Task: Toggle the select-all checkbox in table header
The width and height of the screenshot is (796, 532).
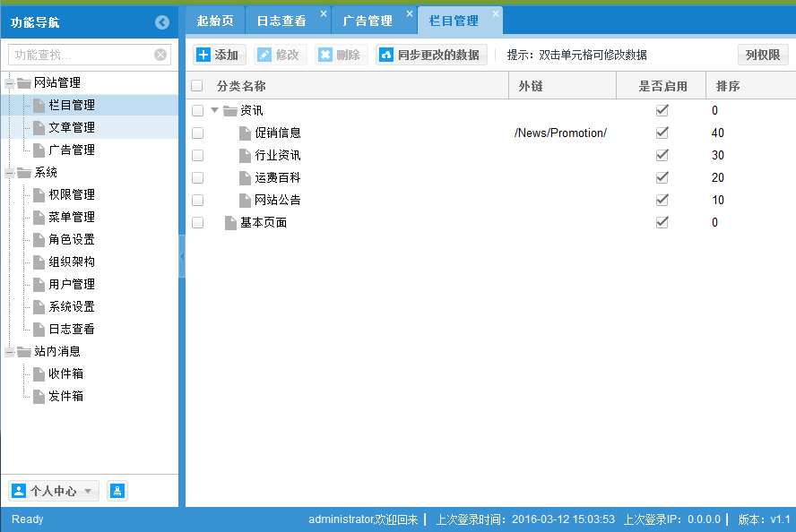Action: (x=197, y=84)
